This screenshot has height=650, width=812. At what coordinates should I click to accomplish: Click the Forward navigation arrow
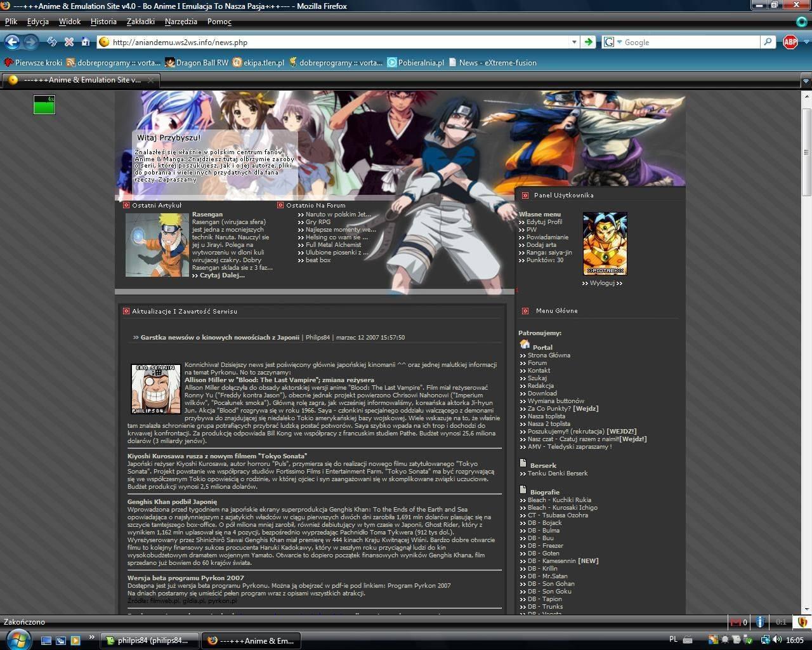coord(30,42)
